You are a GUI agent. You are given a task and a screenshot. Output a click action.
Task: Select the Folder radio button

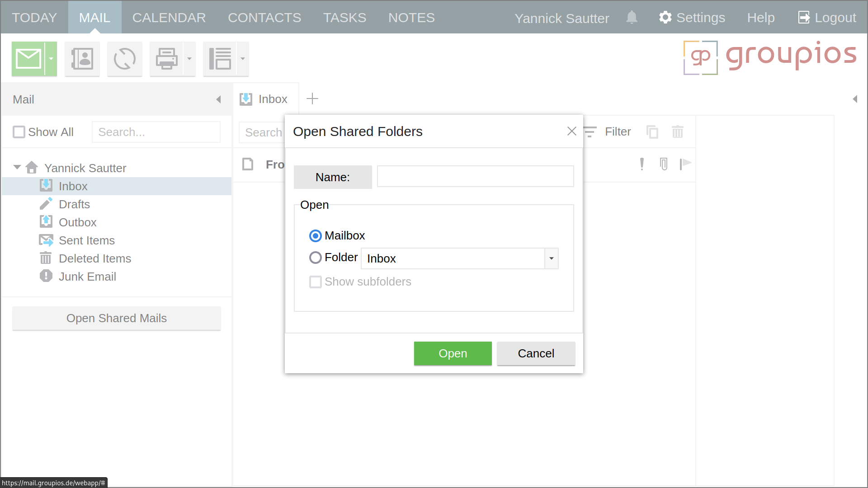[315, 257]
